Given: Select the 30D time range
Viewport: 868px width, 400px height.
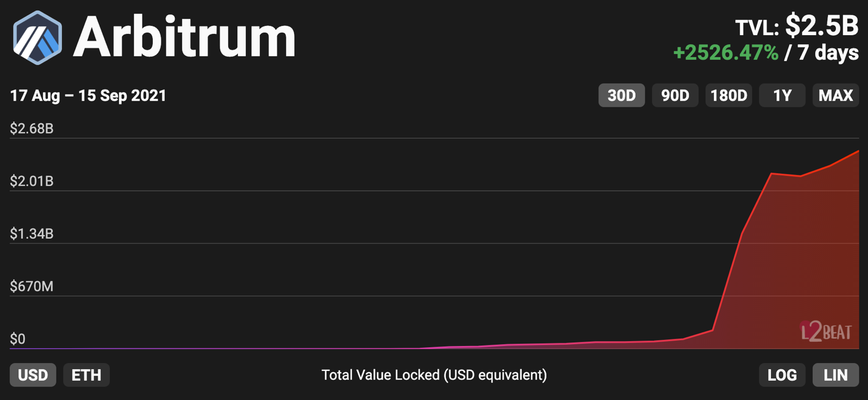Looking at the screenshot, I should coord(622,95).
